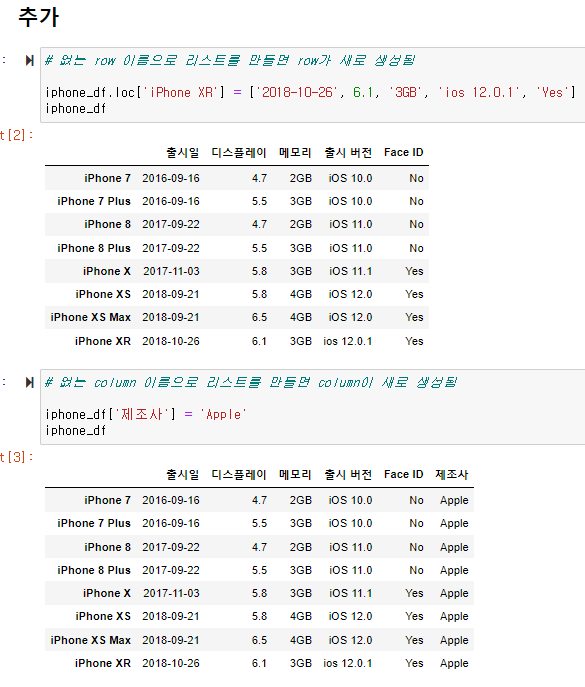The width and height of the screenshot is (585, 687).
Task: Run the 제조사 column-adding cell
Action: pyautogui.click(x=29, y=382)
